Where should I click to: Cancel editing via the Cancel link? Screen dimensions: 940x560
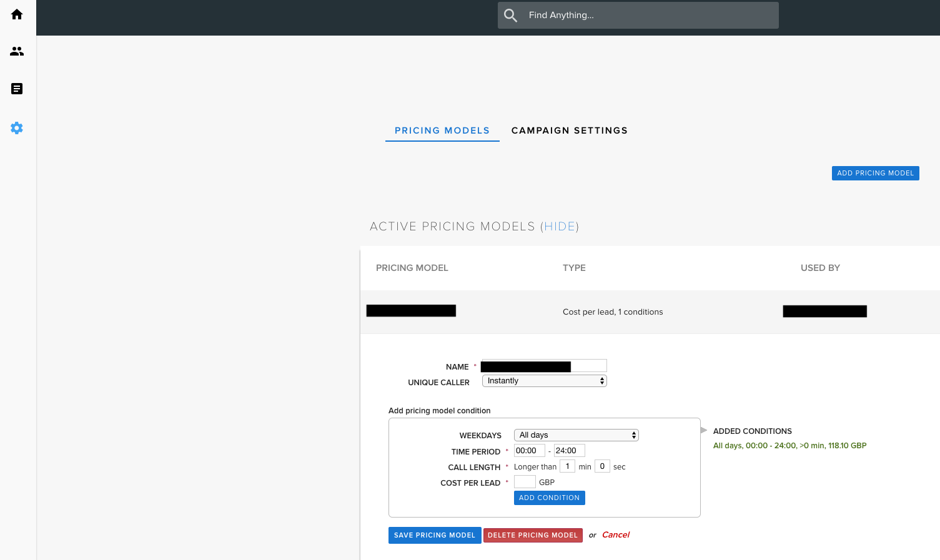coord(615,534)
